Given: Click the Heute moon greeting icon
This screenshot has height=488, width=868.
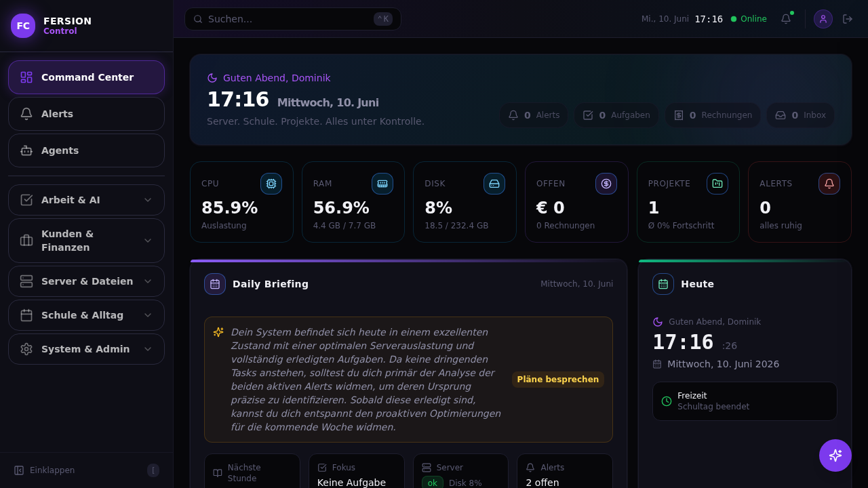Looking at the screenshot, I should [x=658, y=322].
